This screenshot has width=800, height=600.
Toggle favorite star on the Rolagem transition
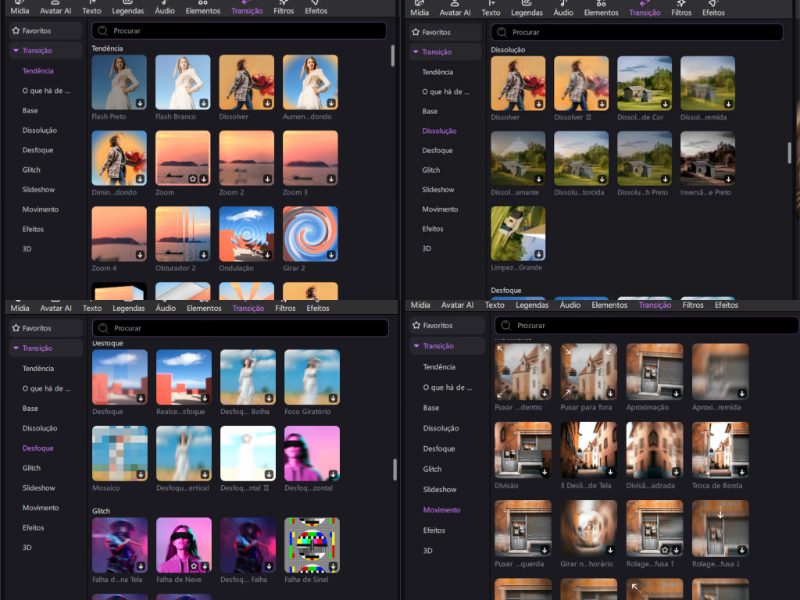point(666,549)
